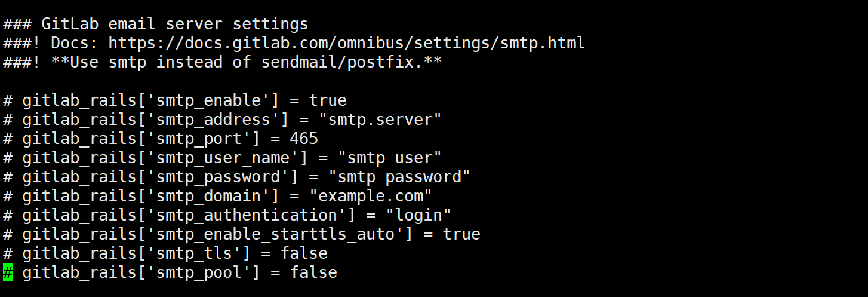Click the "Use smtp instead of sendmail/postfix" comment
Screen dimensions: 868x297
click(x=242, y=62)
